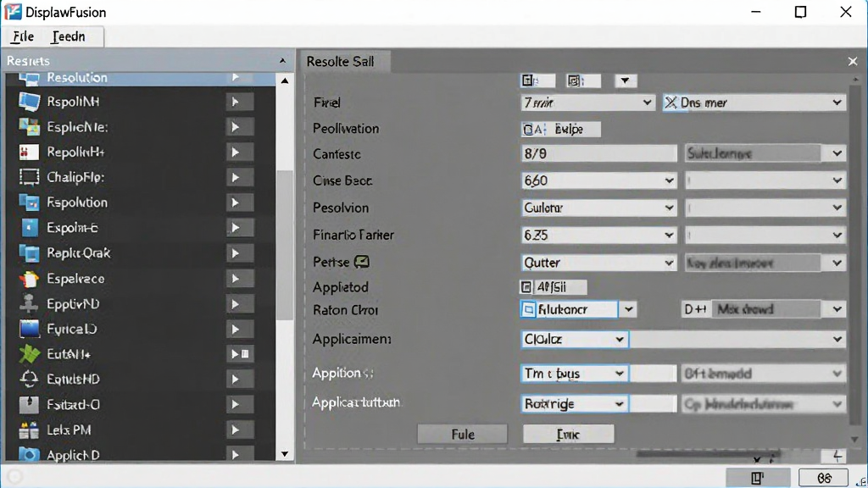Screen dimensions: 868x488
Task: Click the monitor icon beside Resolution
Action: [x=29, y=79]
